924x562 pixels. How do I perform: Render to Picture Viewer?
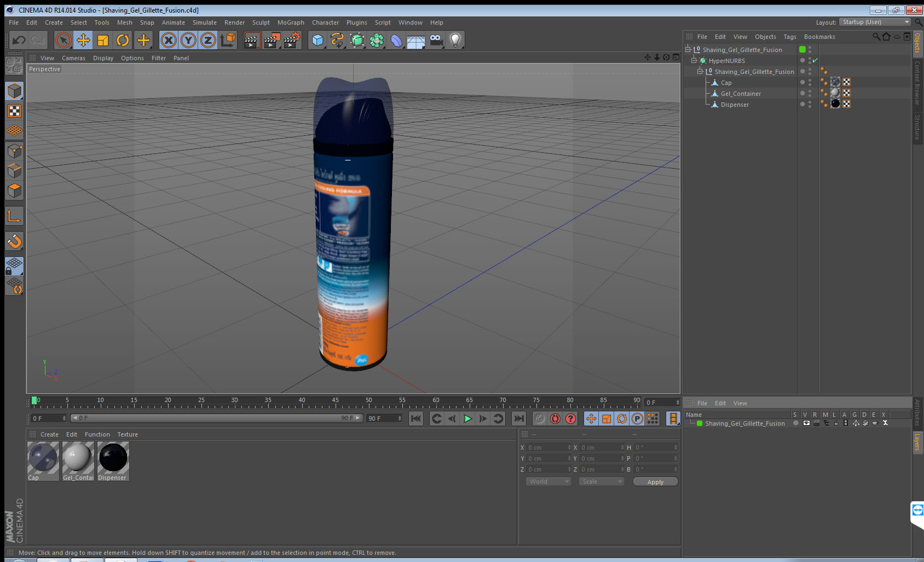coord(272,40)
